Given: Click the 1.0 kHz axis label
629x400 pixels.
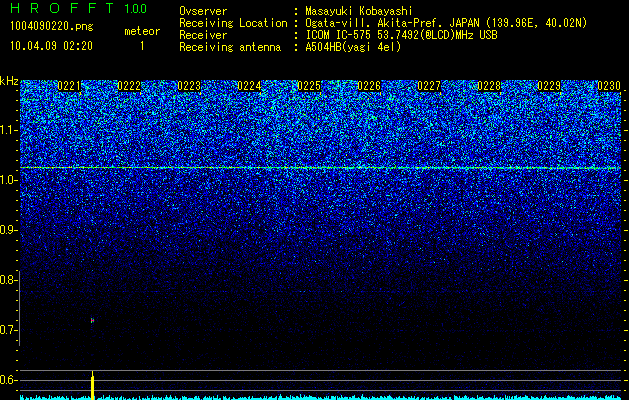Looking at the screenshot, I should click(x=7, y=180).
